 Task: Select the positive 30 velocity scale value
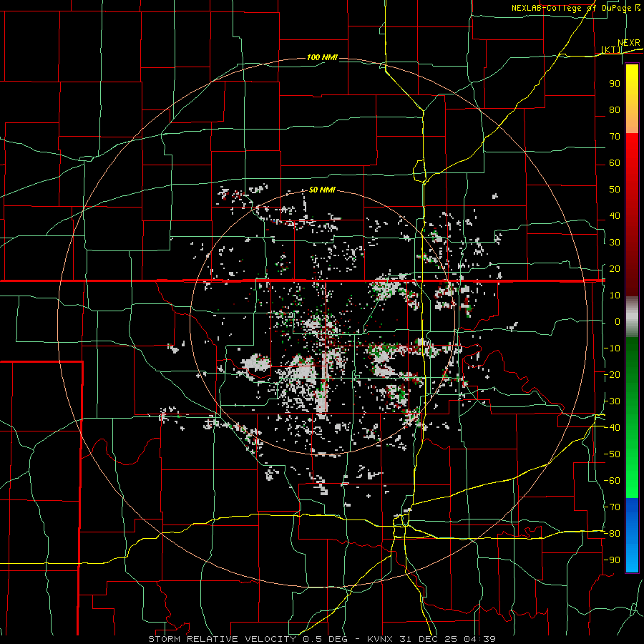pos(615,243)
